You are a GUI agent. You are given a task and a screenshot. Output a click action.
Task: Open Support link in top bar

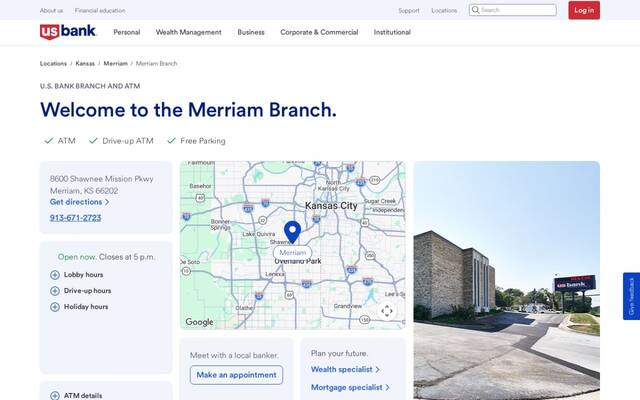[x=409, y=10]
